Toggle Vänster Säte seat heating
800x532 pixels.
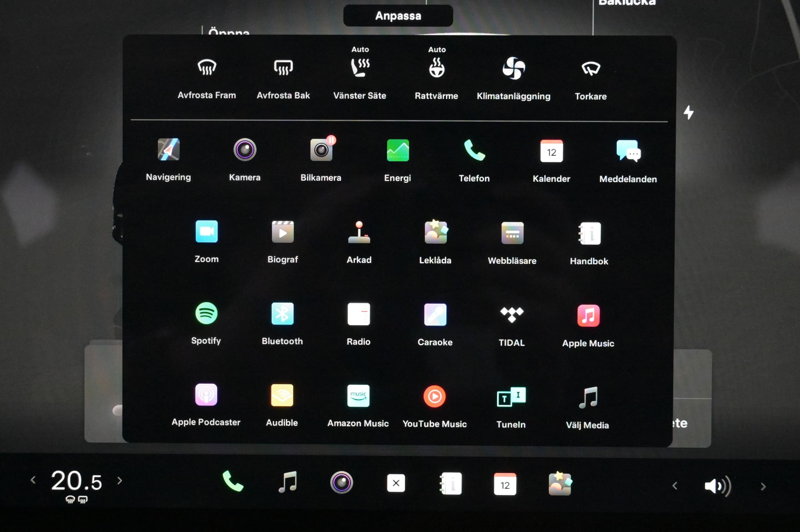tap(360, 67)
